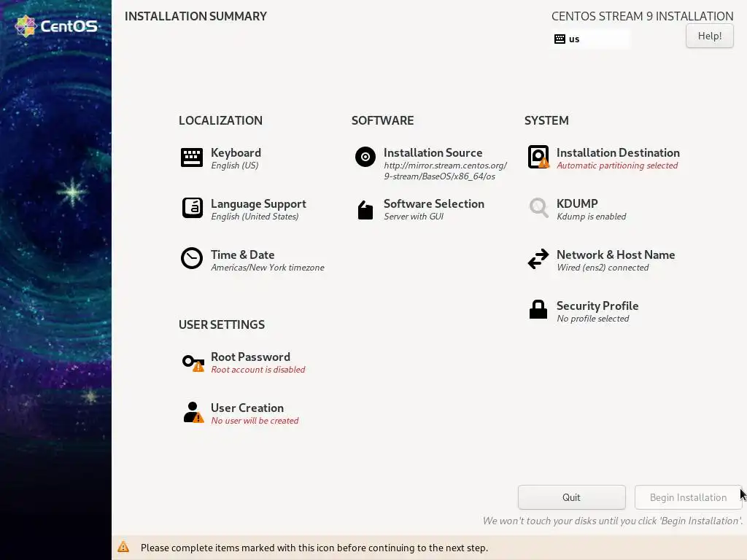Open User Creation label
747x560 pixels.
click(x=247, y=408)
